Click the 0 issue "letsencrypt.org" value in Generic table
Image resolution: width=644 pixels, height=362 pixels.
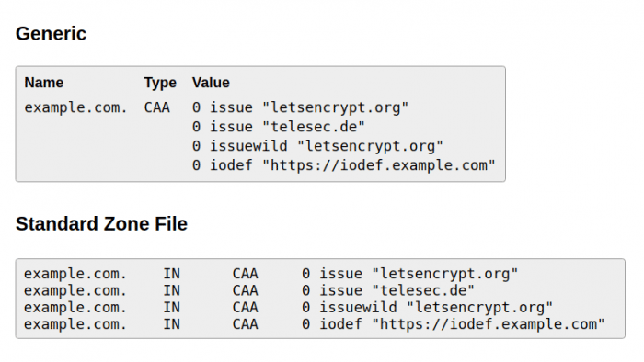click(x=301, y=107)
